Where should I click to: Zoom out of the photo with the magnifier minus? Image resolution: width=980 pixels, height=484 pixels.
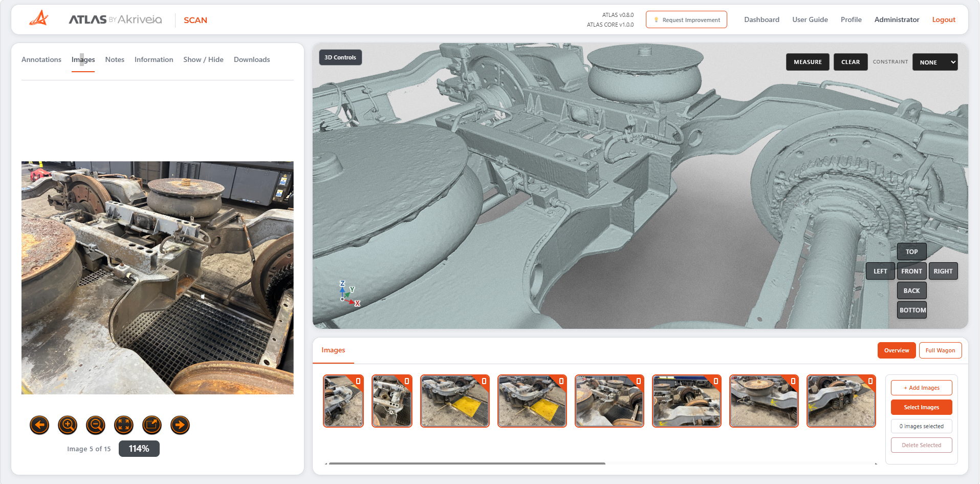pyautogui.click(x=96, y=425)
